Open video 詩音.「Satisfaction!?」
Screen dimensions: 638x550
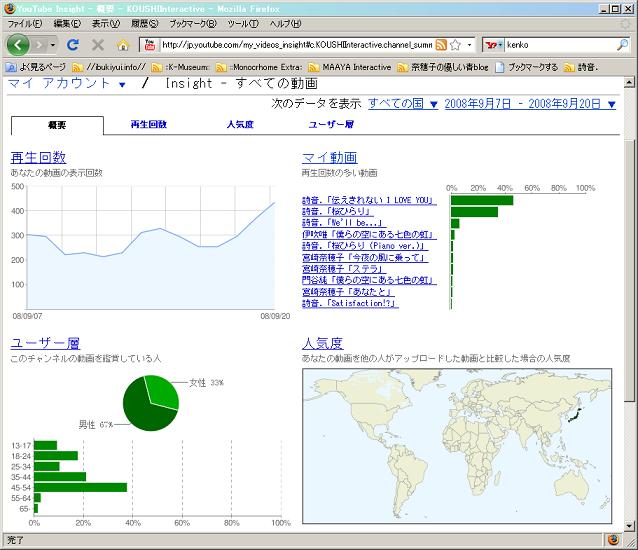click(x=350, y=303)
